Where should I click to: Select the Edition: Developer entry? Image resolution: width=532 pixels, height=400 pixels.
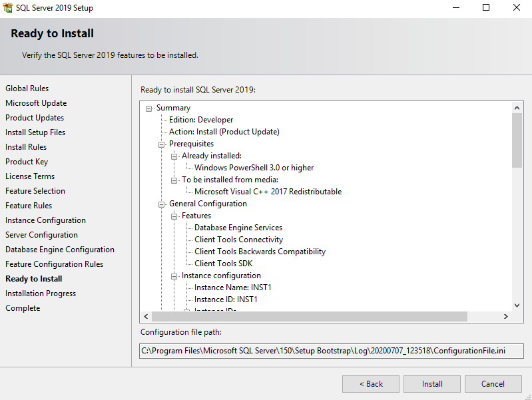[x=200, y=120]
